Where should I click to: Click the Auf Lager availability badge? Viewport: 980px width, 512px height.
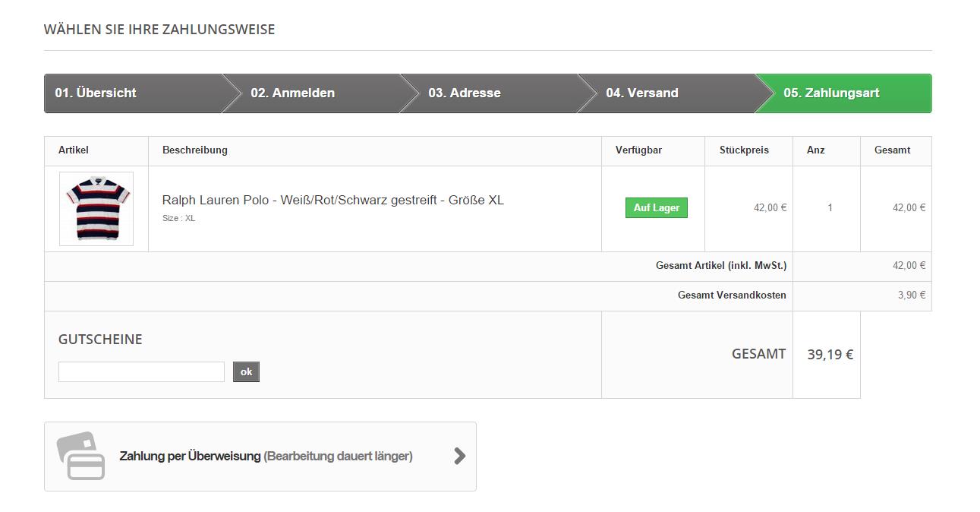click(657, 207)
